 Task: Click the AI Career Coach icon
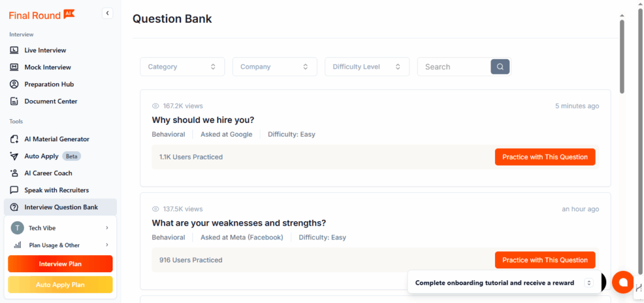click(14, 173)
